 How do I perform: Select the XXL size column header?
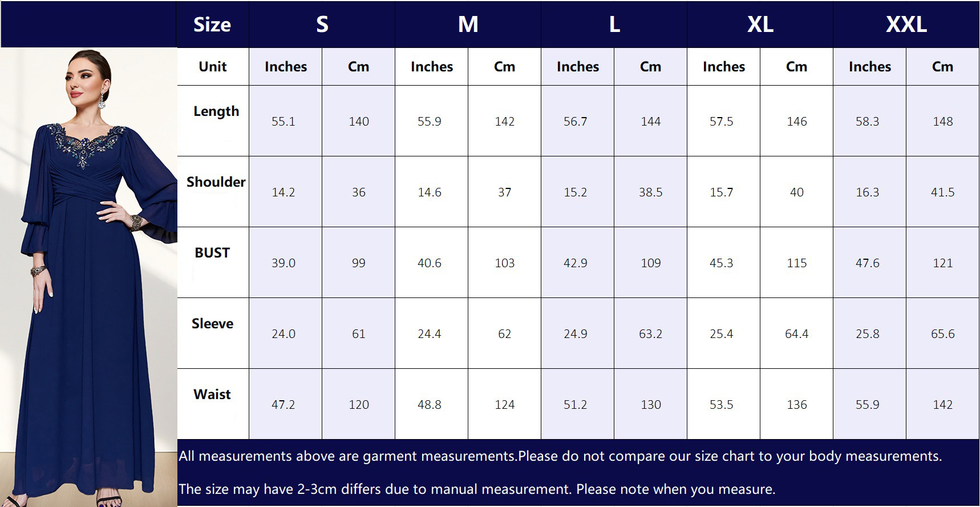pos(906,25)
